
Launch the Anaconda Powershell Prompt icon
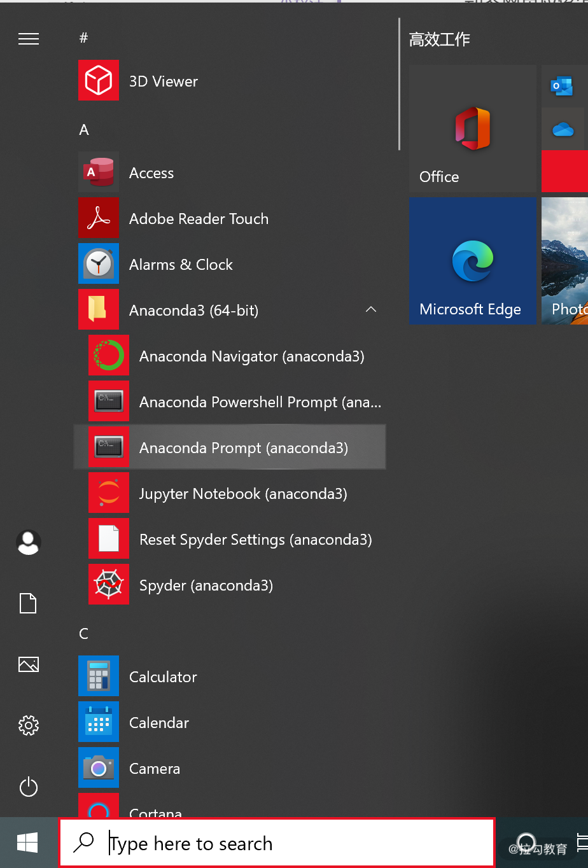[109, 401]
